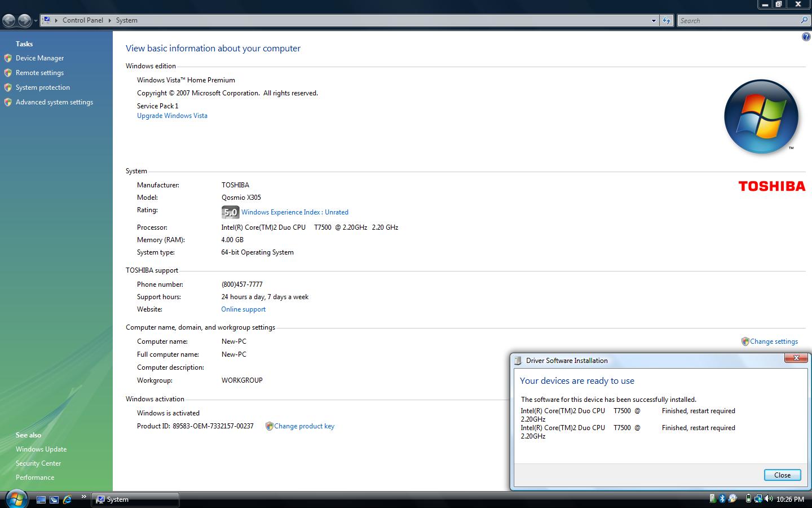This screenshot has height=508, width=812.
Task: Open Device Manager task link
Action: [x=39, y=58]
